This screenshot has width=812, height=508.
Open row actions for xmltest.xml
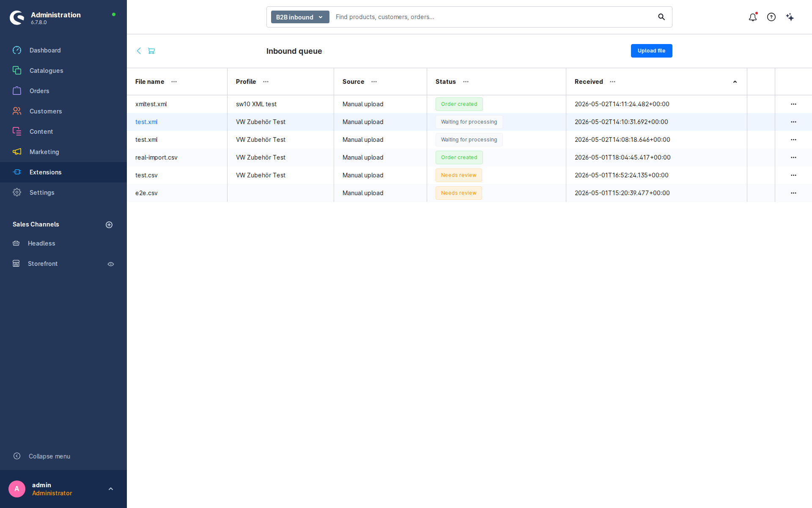coord(793,104)
